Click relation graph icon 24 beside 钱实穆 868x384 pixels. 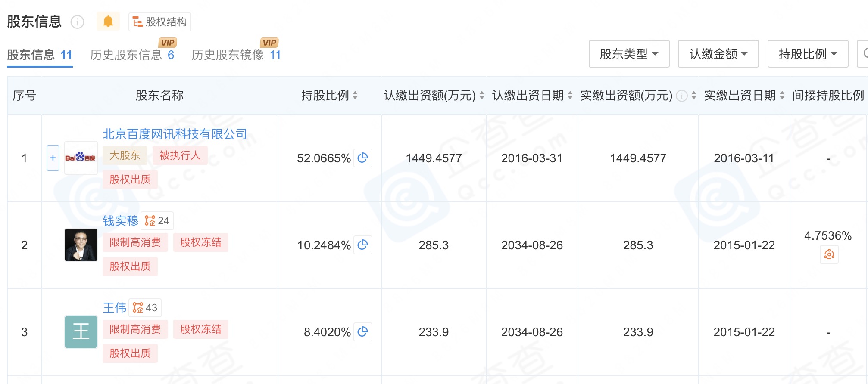point(157,221)
